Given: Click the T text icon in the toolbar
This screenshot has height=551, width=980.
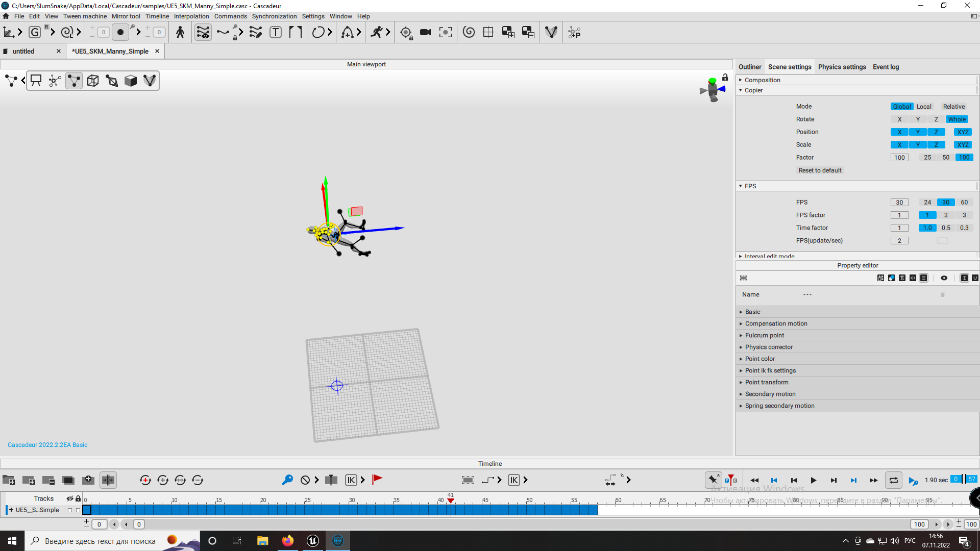Looking at the screenshot, I should coord(276,33).
